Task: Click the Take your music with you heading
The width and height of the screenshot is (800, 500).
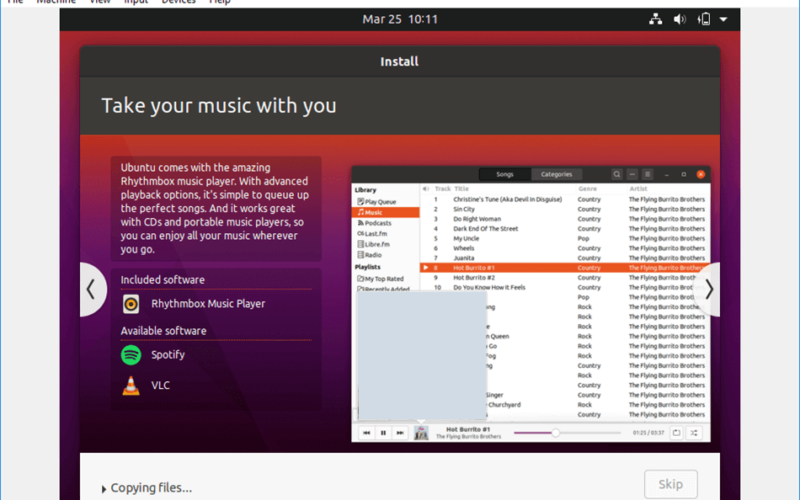Action: [219, 106]
